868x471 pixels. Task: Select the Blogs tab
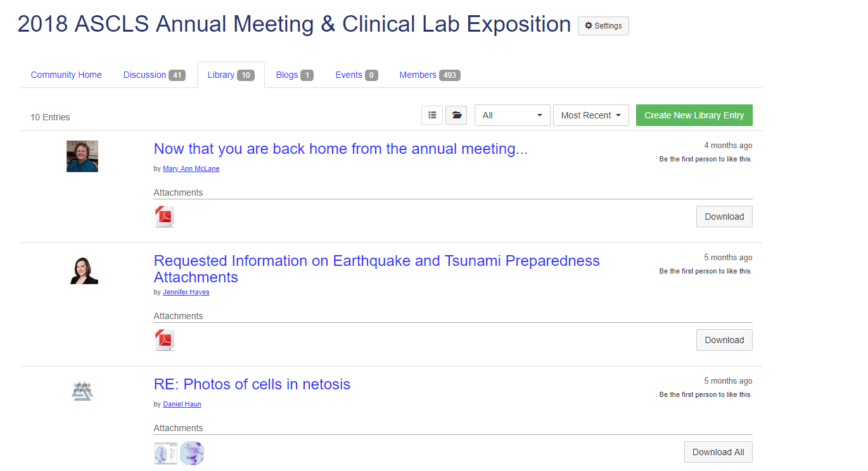click(294, 75)
